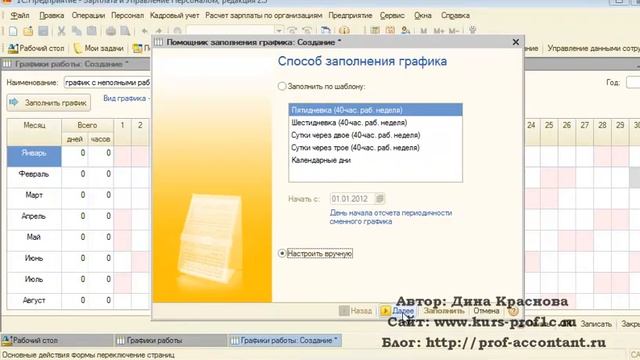Image resolution: width=640 pixels, height=360 pixels.
Task: Click the Начать с date field
Action: 352,199
